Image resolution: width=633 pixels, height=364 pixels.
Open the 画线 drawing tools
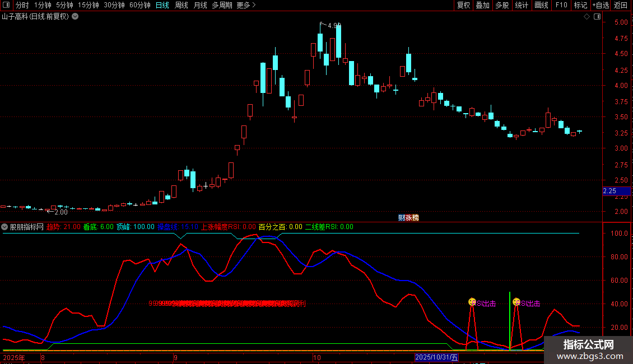click(x=541, y=5)
